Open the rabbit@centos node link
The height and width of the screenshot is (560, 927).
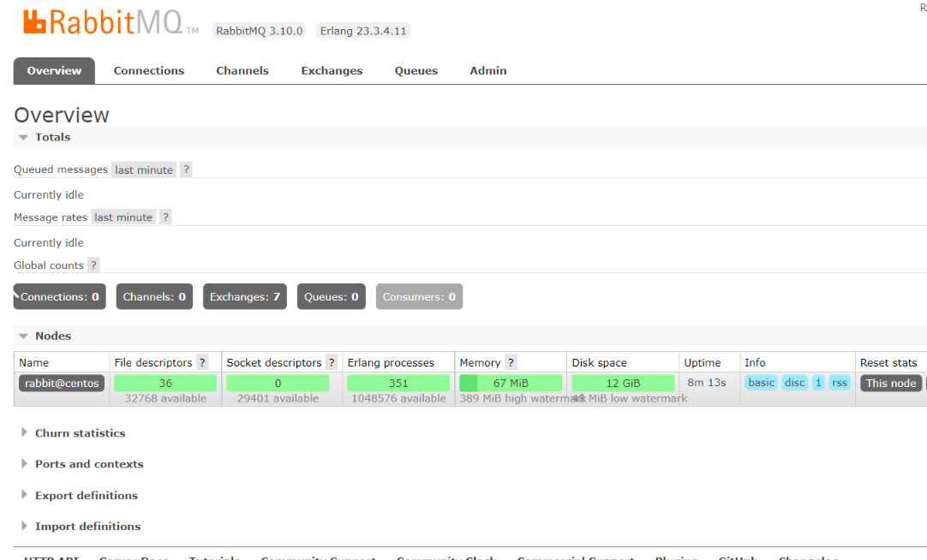point(62,383)
